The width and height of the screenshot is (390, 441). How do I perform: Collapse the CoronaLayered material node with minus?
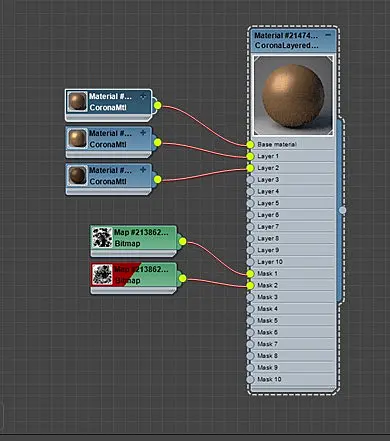[x=328, y=35]
